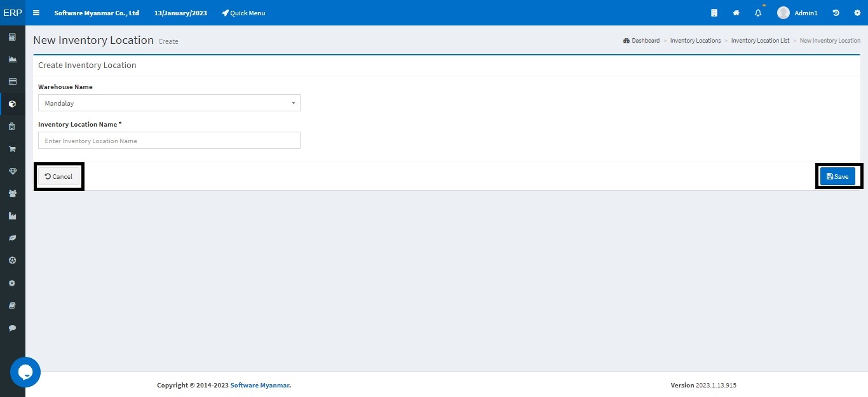Image resolution: width=868 pixels, height=397 pixels.
Task: Open the soccer ball sidebar icon
Action: pos(12,260)
